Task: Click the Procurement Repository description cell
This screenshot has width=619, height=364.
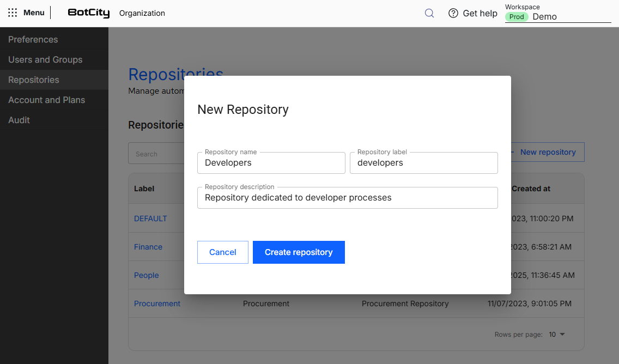Action: pos(405,304)
